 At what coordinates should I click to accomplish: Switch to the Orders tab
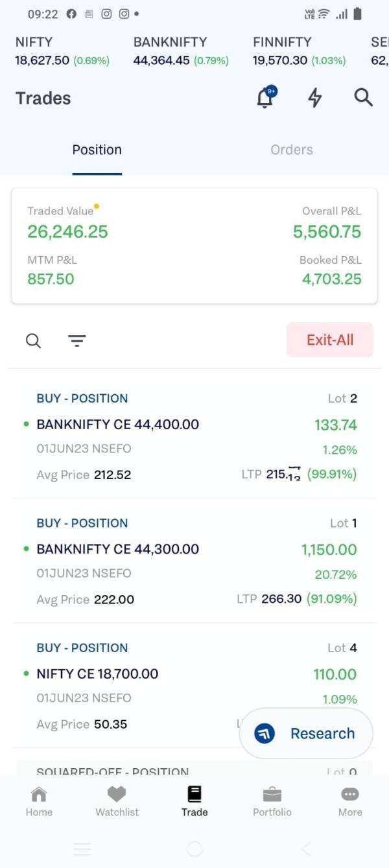point(292,150)
